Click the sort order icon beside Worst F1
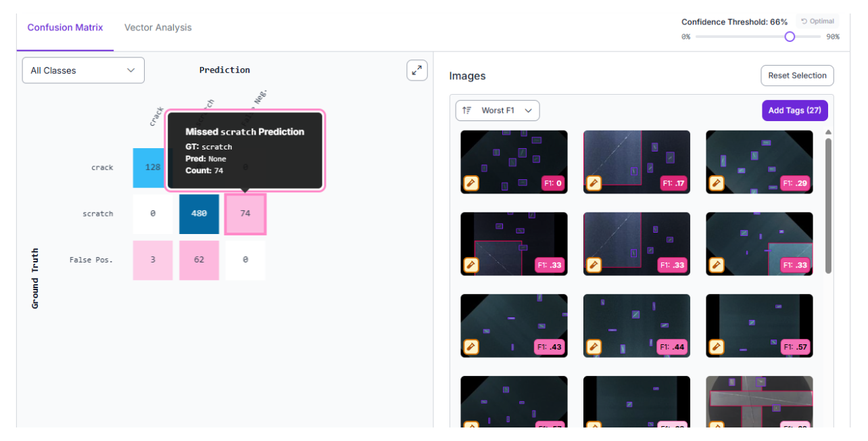 point(467,110)
